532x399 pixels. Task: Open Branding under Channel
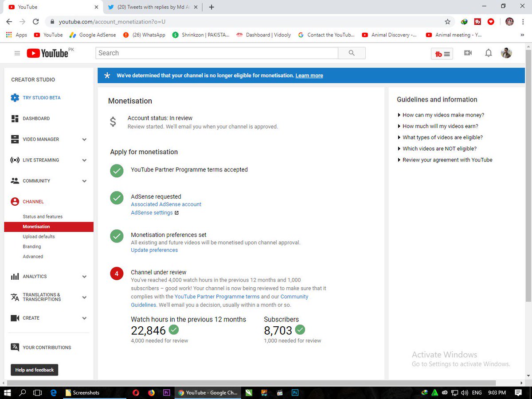(x=32, y=246)
